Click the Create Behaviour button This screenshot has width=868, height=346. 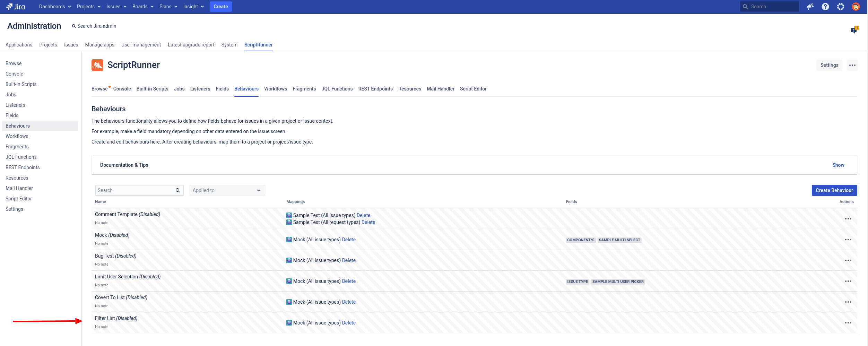click(834, 190)
